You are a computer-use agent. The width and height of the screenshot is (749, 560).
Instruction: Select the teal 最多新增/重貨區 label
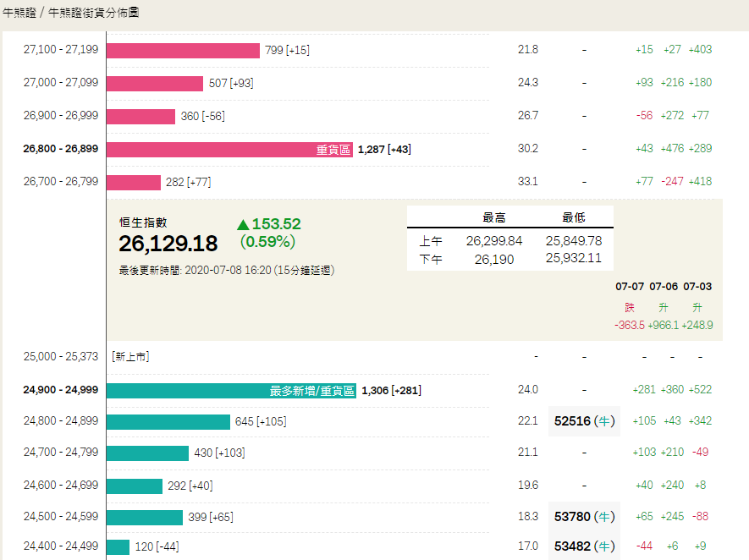[x=312, y=391]
